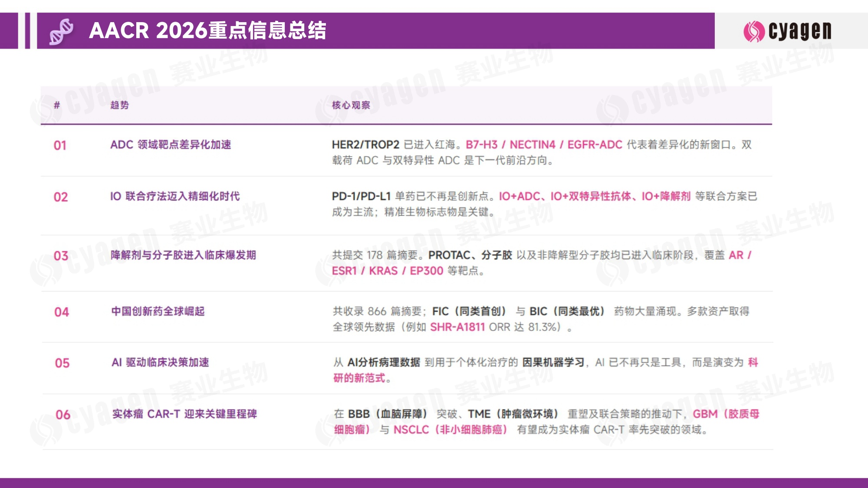This screenshot has width=868, height=488.
Task: Click the "#" column header
Action: (57, 105)
